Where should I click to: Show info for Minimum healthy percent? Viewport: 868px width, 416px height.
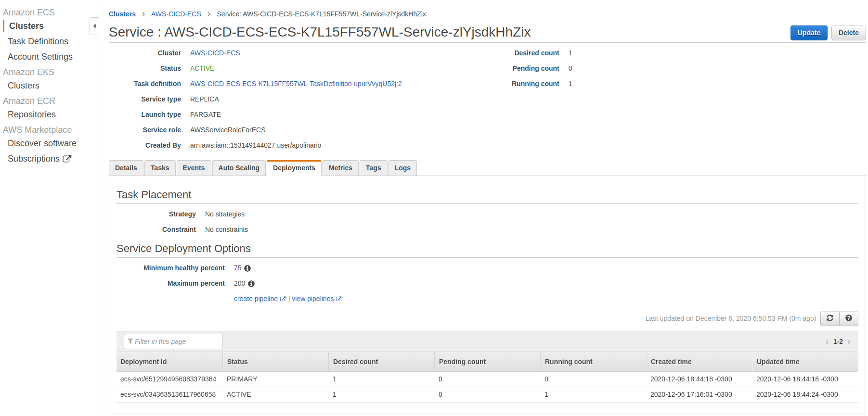[x=247, y=268]
